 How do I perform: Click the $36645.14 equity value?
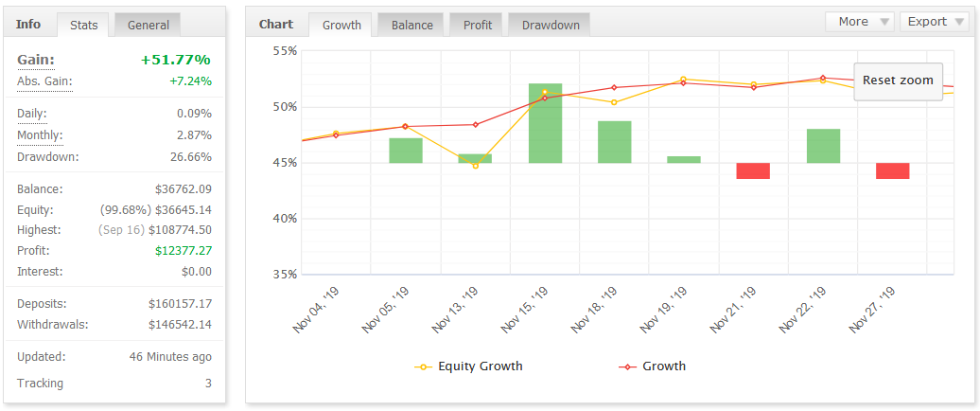[x=184, y=209]
